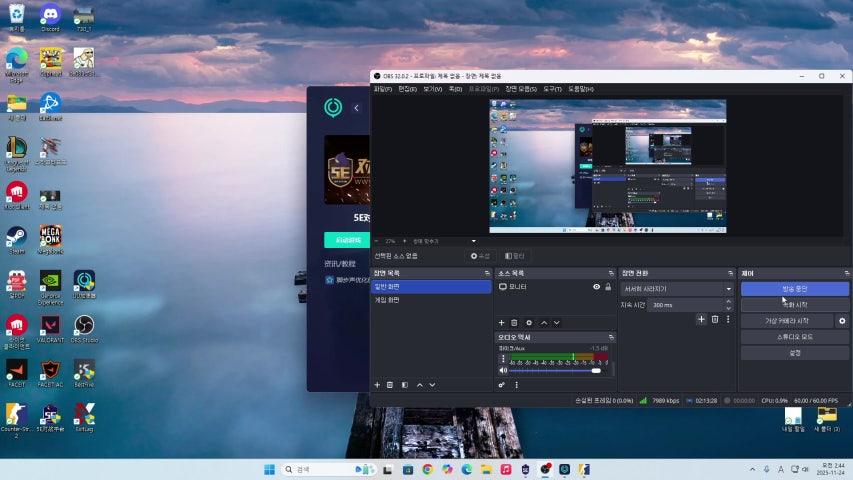853x480 pixels.
Task: Toggle the lock on the 모니터 source
Action: [x=608, y=287]
